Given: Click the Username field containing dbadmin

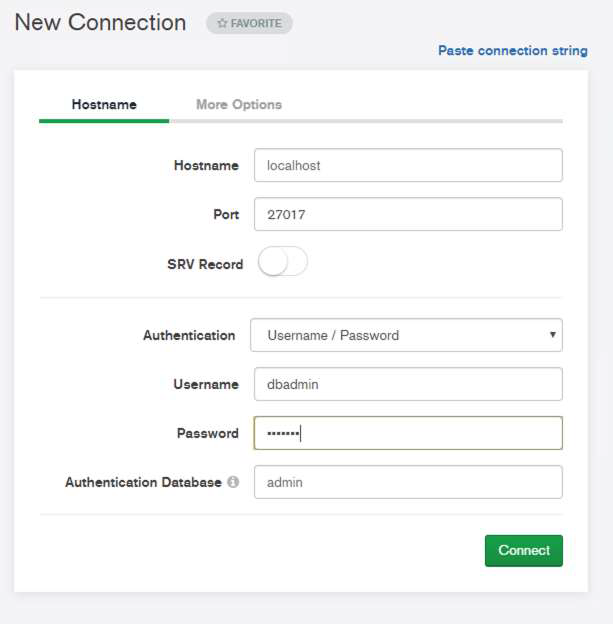Looking at the screenshot, I should pyautogui.click(x=408, y=384).
